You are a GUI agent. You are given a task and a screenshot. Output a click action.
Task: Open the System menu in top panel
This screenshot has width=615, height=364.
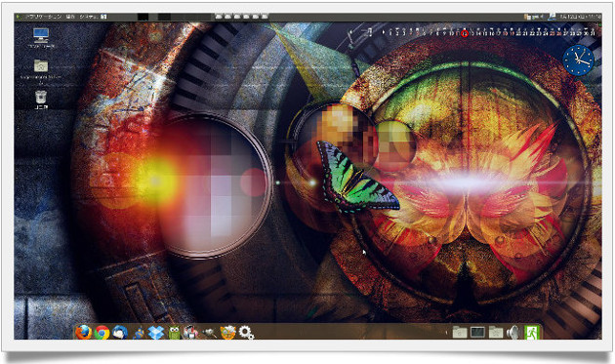(x=89, y=17)
